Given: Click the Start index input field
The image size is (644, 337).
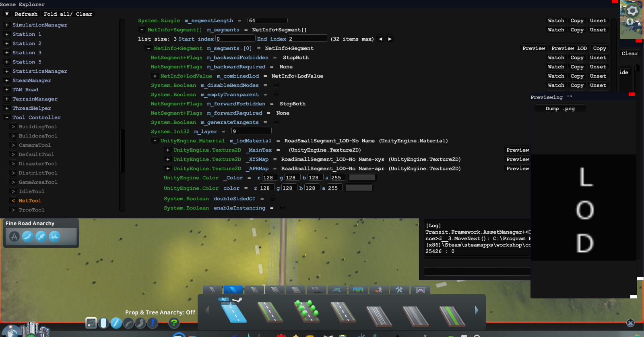Looking at the screenshot, I should pyautogui.click(x=235, y=39).
